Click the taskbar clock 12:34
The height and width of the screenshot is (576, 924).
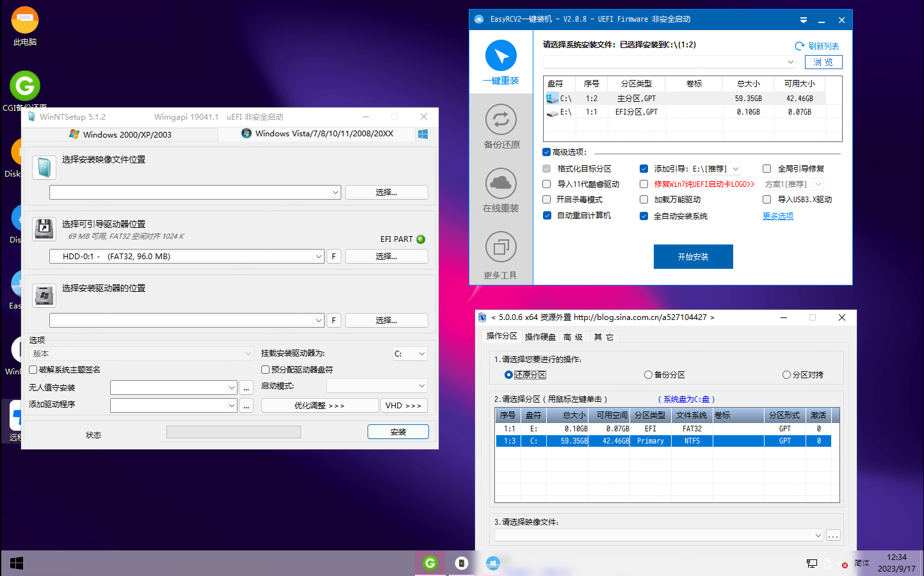coord(896,557)
